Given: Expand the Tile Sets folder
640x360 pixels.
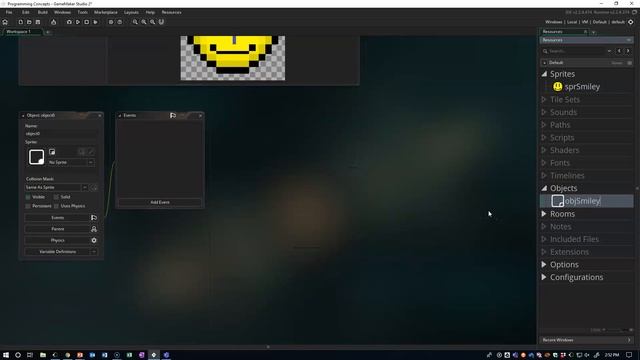Looking at the screenshot, I should [x=544, y=99].
